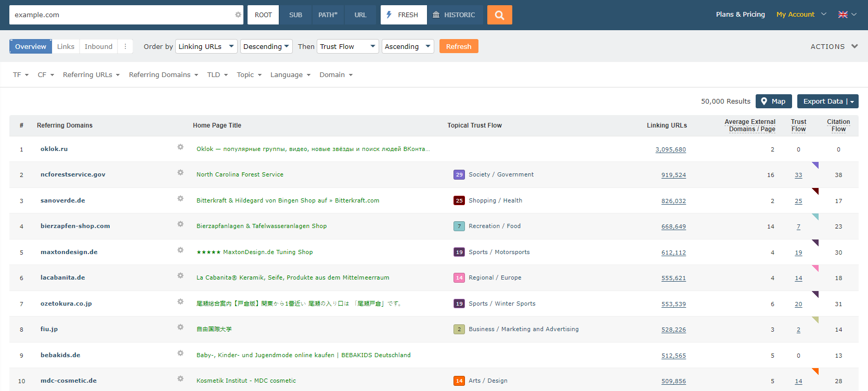868x391 pixels.
Task: Click the gear icon next to maxtondesign.de
Action: point(180,250)
